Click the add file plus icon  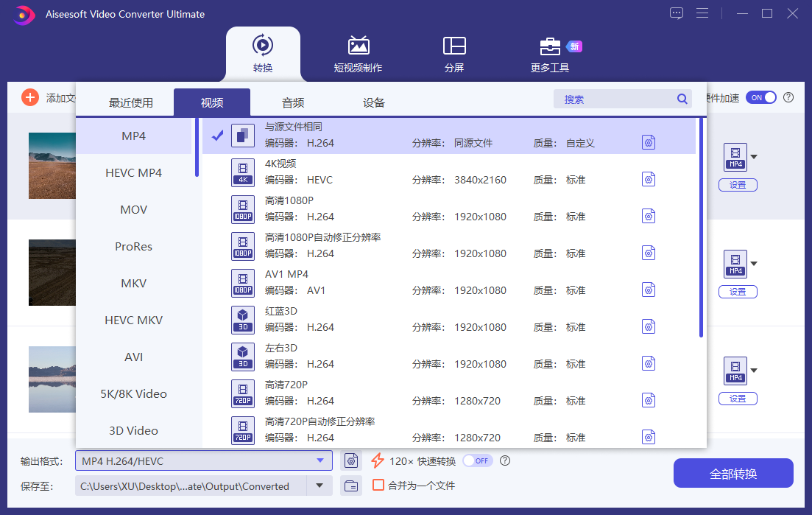[30, 97]
